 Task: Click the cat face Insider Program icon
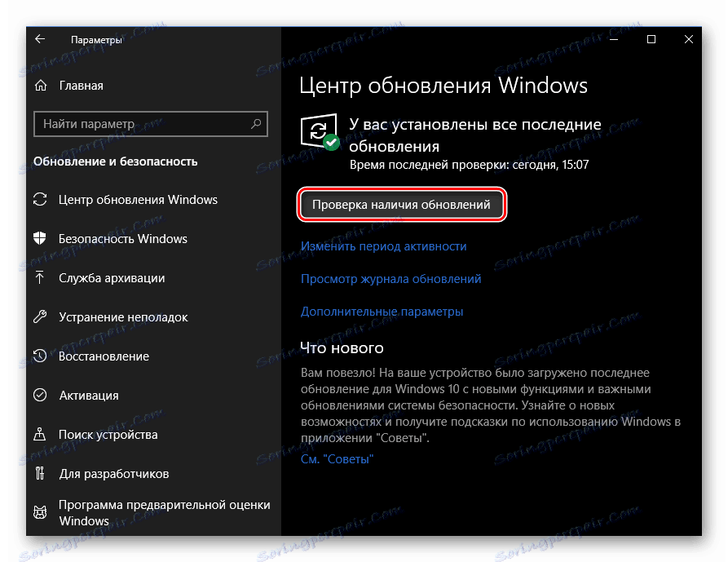pyautogui.click(x=40, y=512)
